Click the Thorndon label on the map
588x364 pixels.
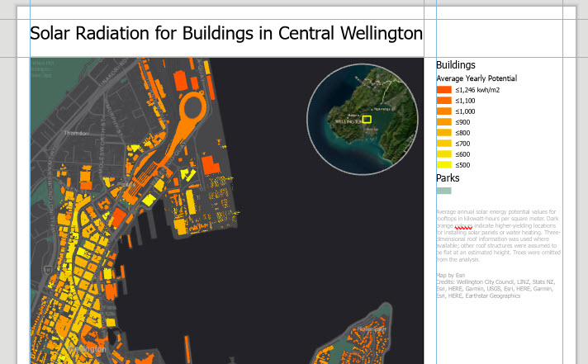(x=76, y=133)
